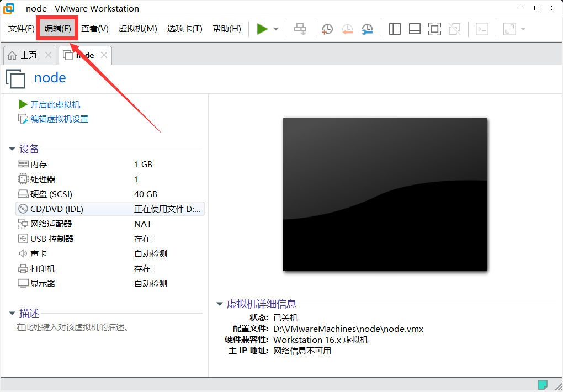The height and width of the screenshot is (392, 563).
Task: Take a snapshot of the VM
Action: click(327, 29)
